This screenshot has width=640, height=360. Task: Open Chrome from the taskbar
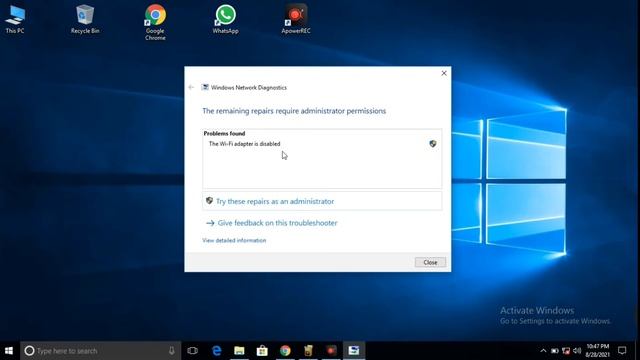(x=285, y=351)
